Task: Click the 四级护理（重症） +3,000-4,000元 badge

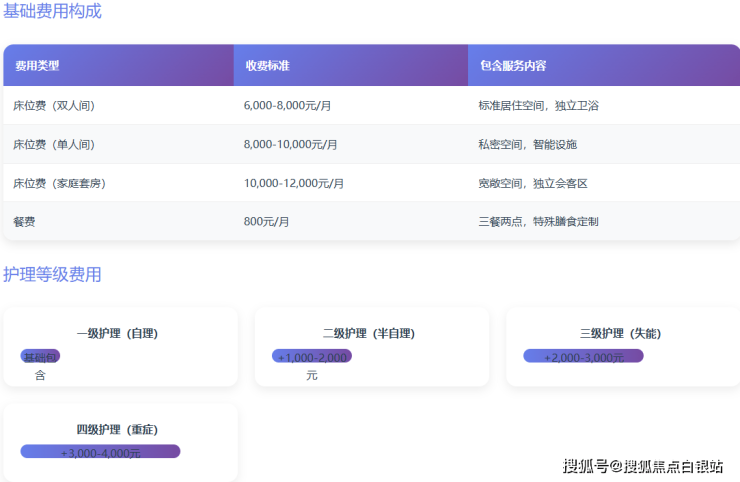Action: tap(100, 452)
